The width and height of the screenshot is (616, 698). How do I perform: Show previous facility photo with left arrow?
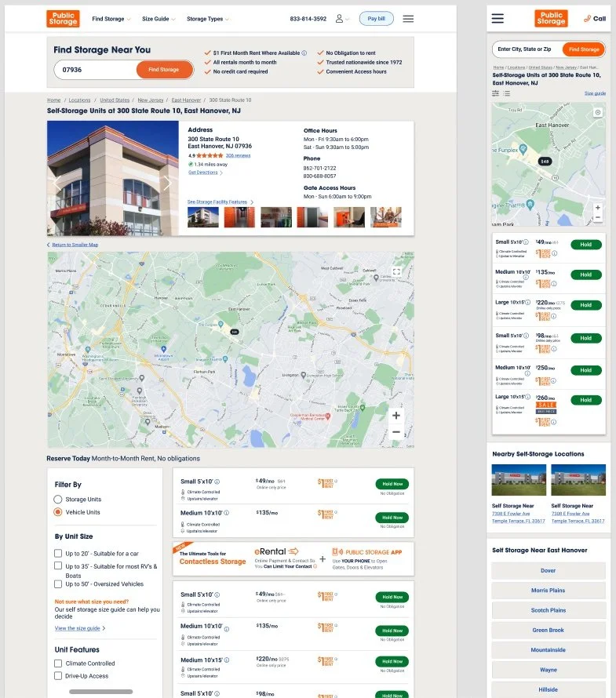[x=57, y=183]
